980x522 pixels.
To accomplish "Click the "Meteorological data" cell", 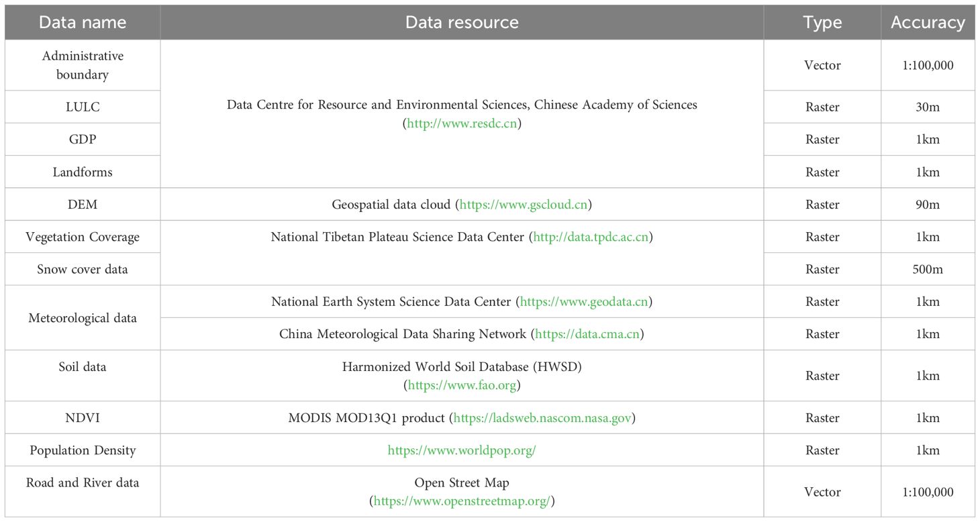I will click(x=83, y=318).
